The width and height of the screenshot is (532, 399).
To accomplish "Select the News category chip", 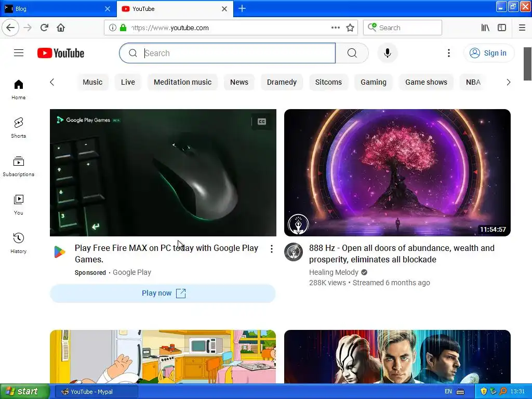I will pos(239,82).
